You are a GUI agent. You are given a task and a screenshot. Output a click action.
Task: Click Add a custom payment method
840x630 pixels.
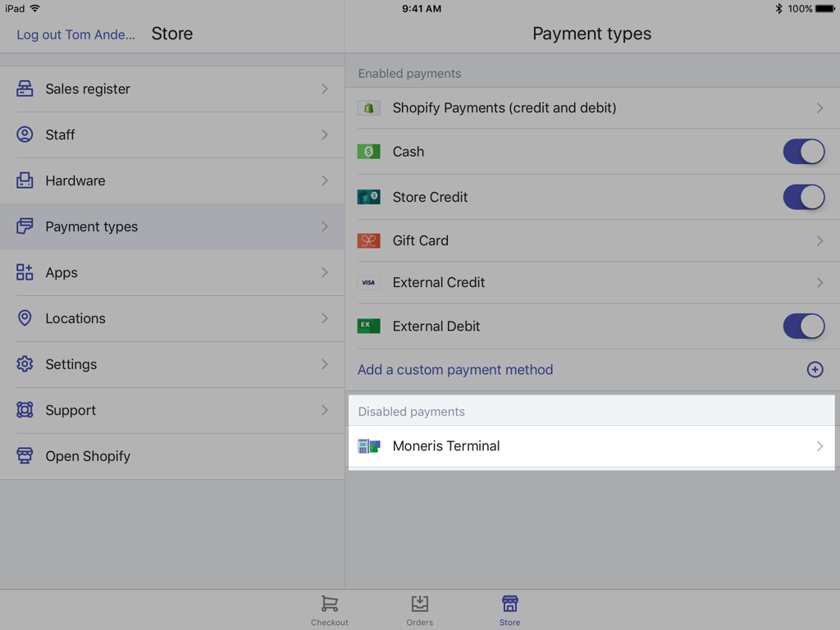pyautogui.click(x=454, y=370)
